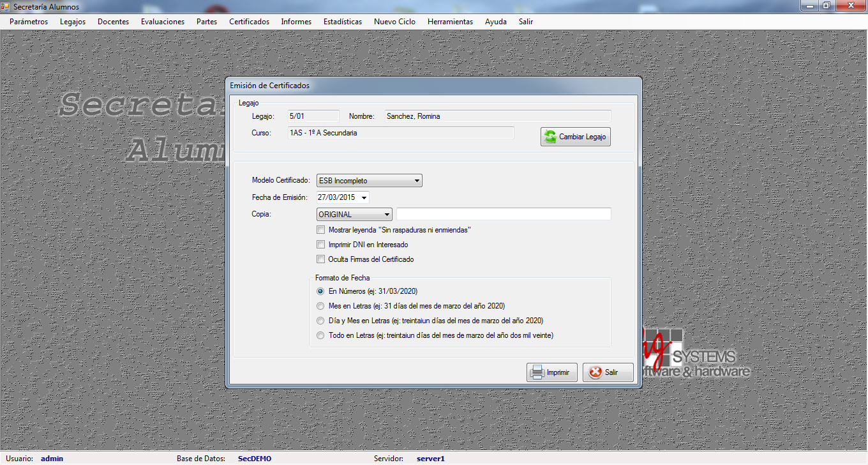This screenshot has height=465, width=868.
Task: Choose Mes en Letras date format
Action: click(x=321, y=306)
